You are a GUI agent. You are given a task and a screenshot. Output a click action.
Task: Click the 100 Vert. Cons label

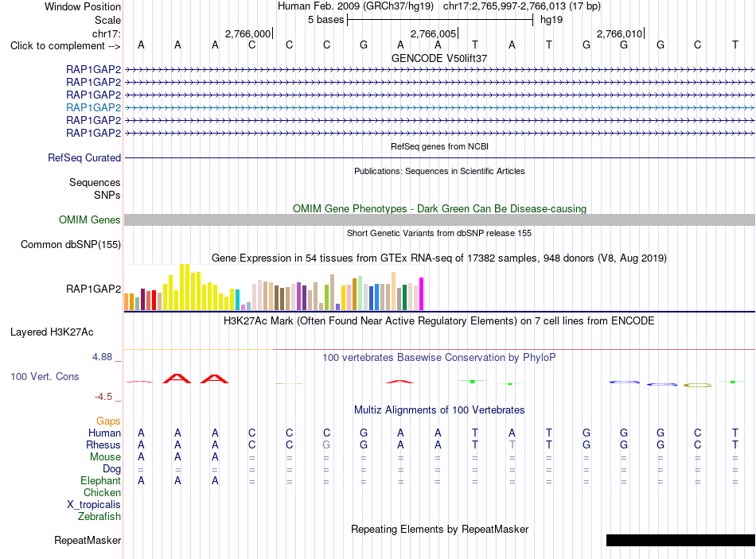click(x=45, y=376)
